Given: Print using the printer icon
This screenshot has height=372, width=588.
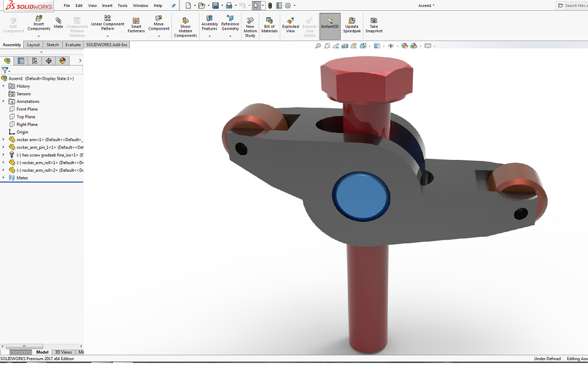Looking at the screenshot, I should 229,5.
